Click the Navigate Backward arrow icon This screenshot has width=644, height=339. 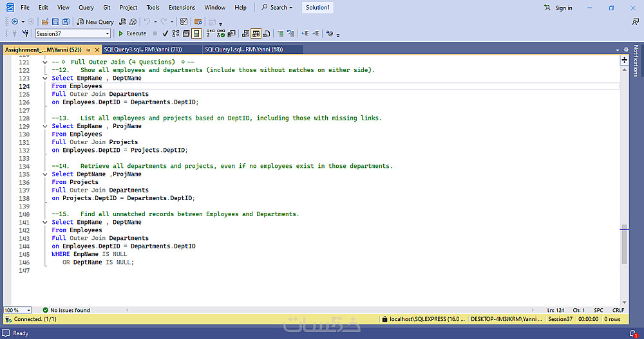[x=15, y=22]
